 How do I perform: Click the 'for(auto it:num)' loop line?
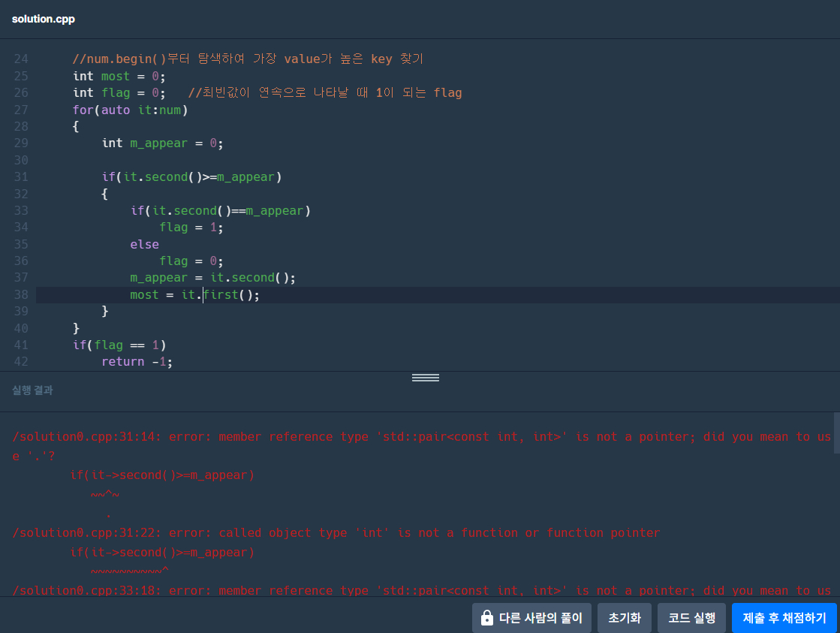[129, 110]
